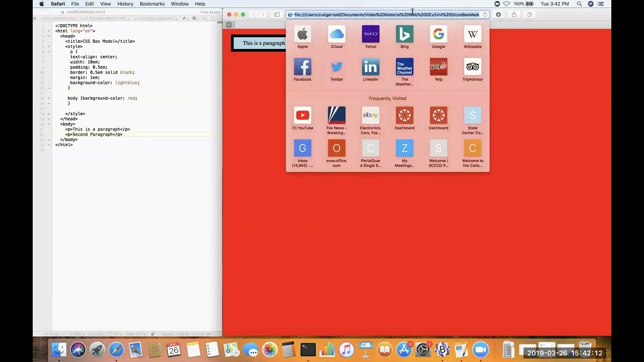Show Safari's downloads list
Image resolution: width=644 pixels, height=362 pixels.
click(498, 15)
